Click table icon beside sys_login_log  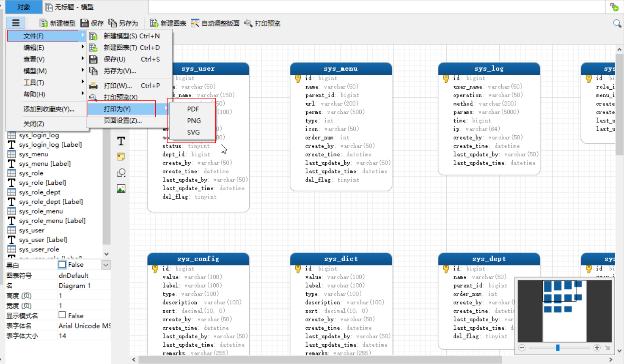tap(11, 135)
